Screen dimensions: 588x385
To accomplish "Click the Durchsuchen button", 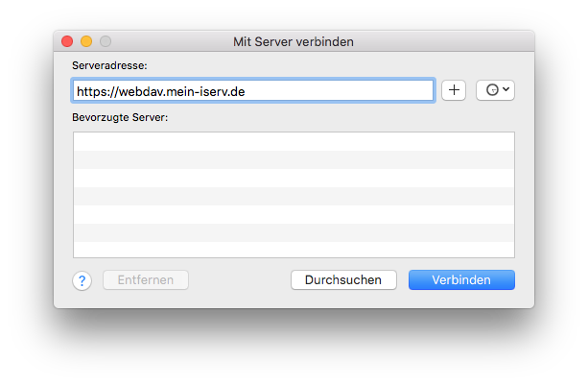I will pyautogui.click(x=343, y=280).
